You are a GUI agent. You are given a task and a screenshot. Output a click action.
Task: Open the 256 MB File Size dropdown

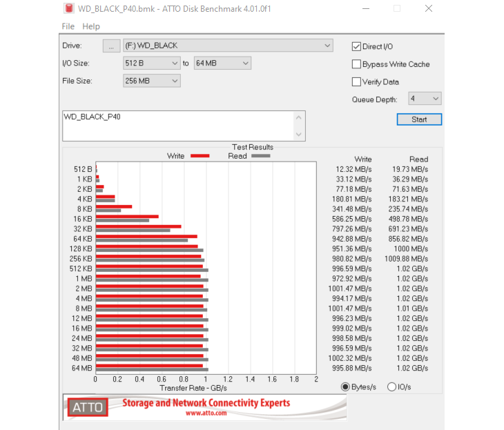tap(151, 81)
